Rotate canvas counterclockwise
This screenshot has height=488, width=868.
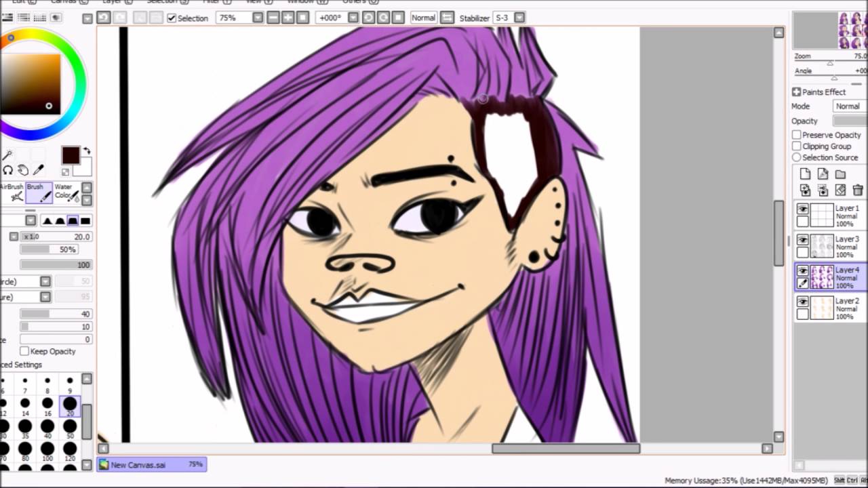pyautogui.click(x=368, y=18)
